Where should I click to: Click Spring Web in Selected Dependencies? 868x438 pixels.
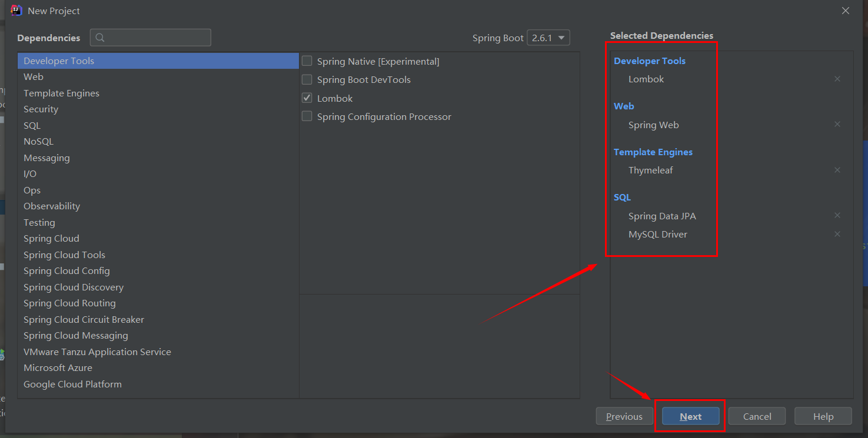coord(653,125)
